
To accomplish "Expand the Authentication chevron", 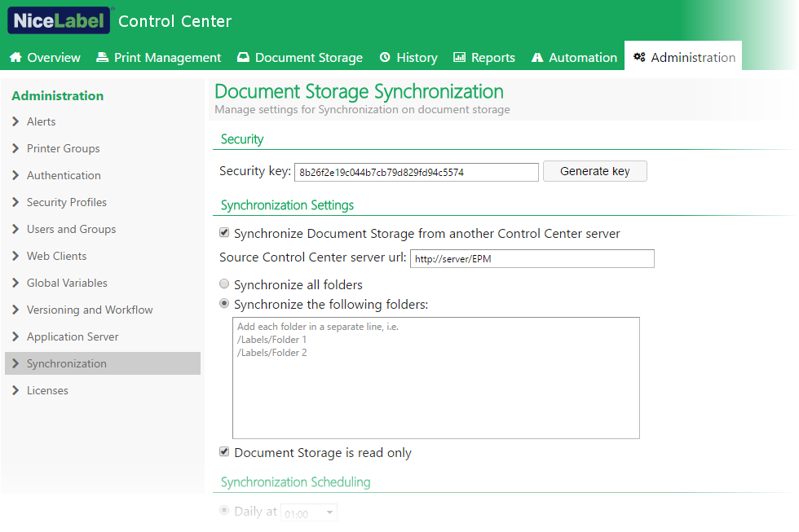I will click(15, 175).
